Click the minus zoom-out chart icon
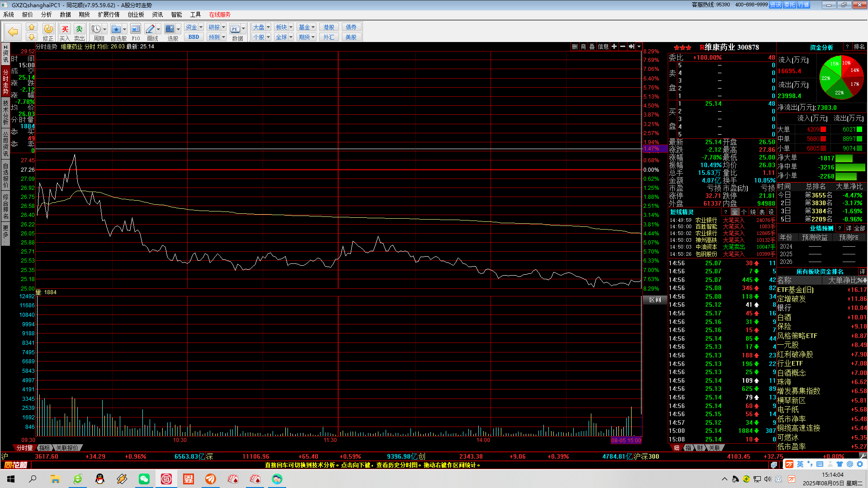Viewport: 868px width, 488px height. [623, 47]
